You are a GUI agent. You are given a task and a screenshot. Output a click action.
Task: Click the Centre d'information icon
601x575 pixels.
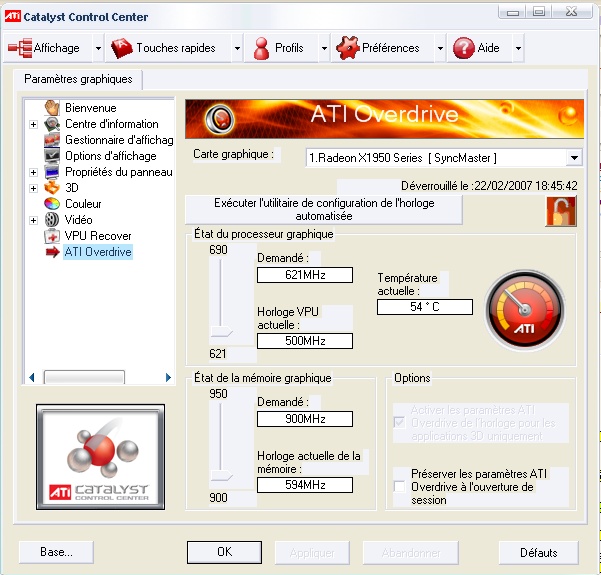(x=52, y=124)
